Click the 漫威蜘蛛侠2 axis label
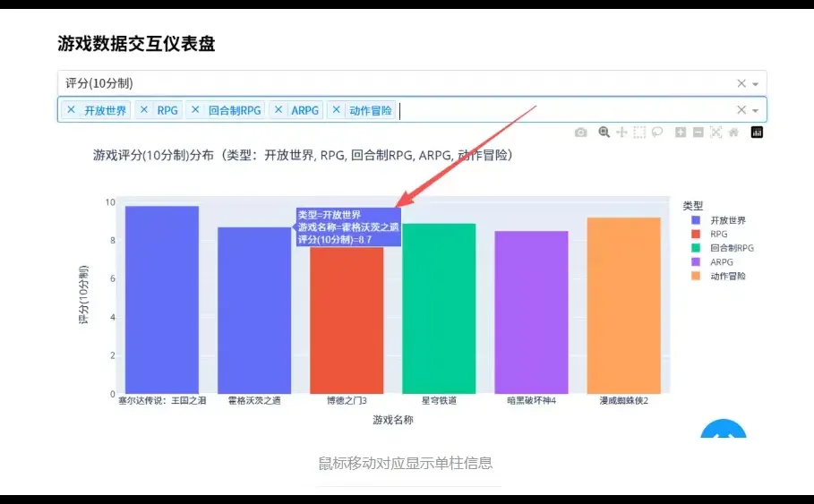 (624, 401)
